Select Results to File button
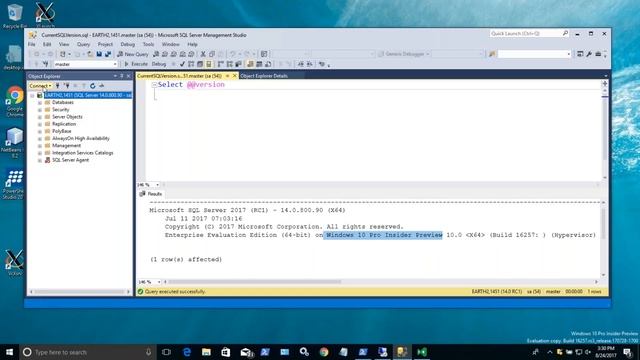Screen dimensions: 640x360 click(x=268, y=64)
